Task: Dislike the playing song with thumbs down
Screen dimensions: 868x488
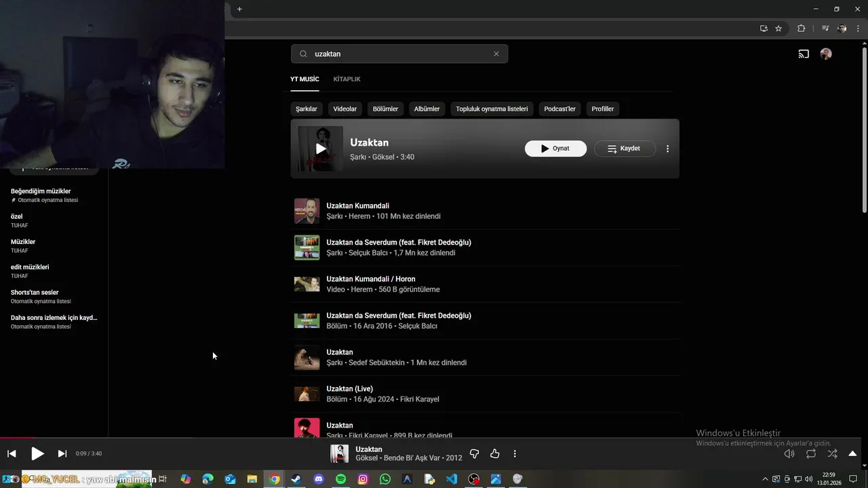Action: (474, 453)
